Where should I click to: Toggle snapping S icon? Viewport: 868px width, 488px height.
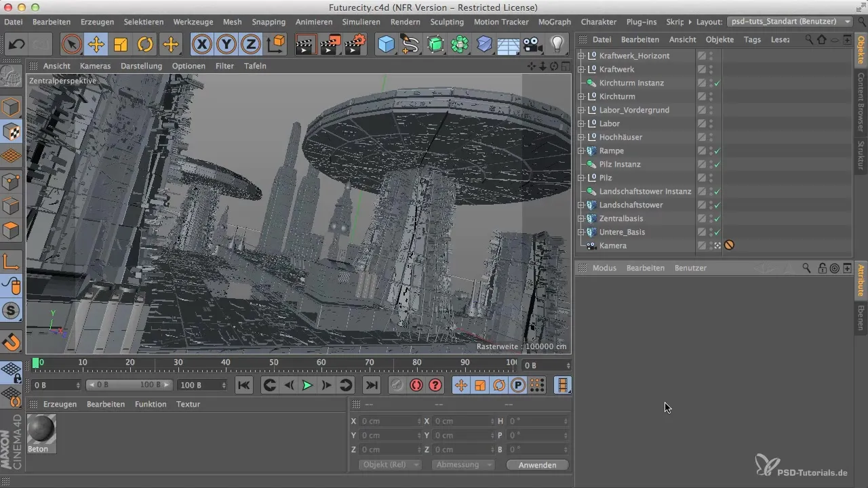point(12,311)
